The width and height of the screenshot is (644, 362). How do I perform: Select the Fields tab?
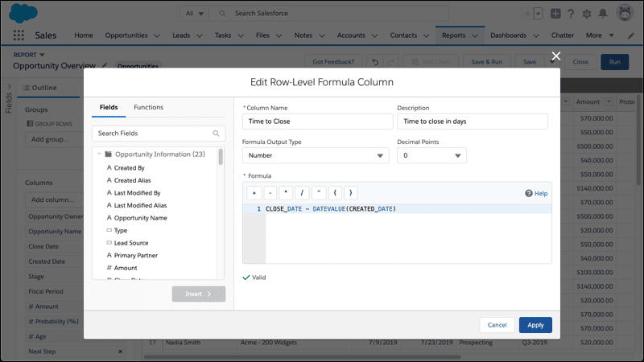(x=109, y=107)
